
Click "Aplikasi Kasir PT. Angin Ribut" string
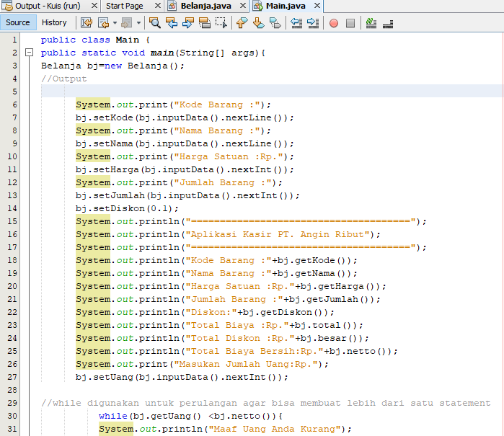point(277,234)
